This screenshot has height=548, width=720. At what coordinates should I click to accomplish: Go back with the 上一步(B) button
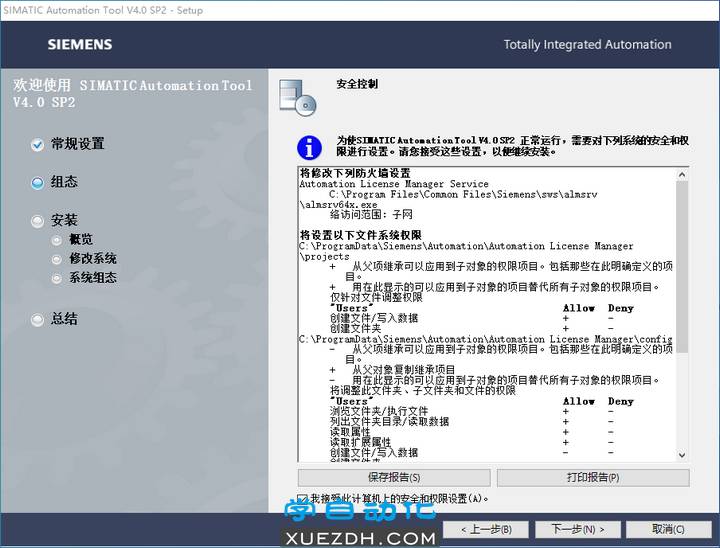click(x=486, y=529)
